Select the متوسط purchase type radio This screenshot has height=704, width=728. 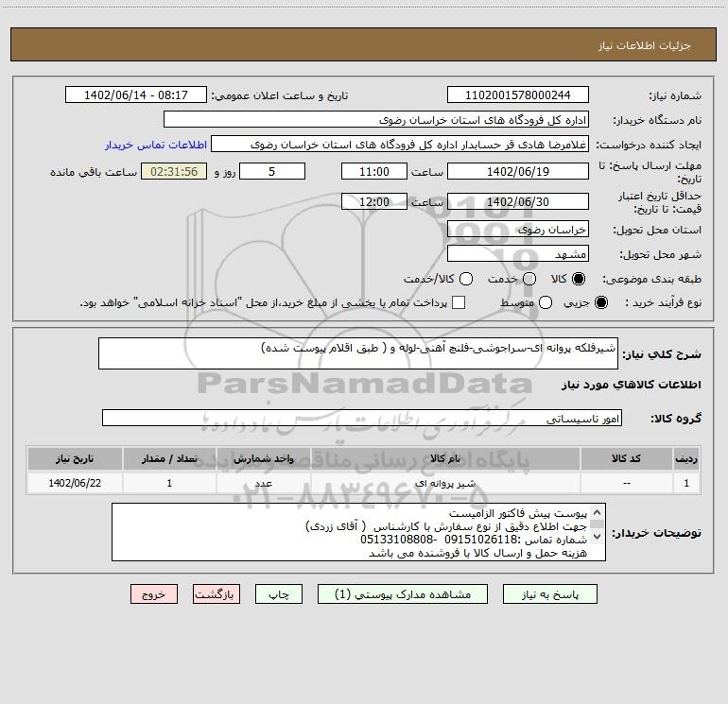(x=546, y=303)
